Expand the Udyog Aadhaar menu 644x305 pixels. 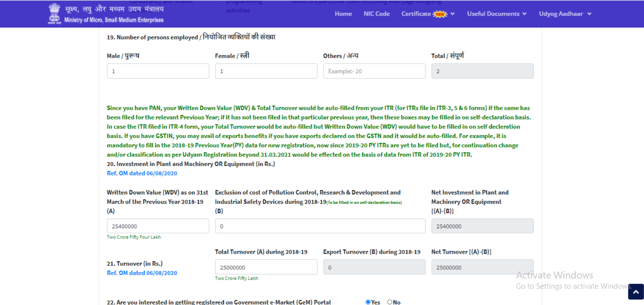click(x=565, y=14)
